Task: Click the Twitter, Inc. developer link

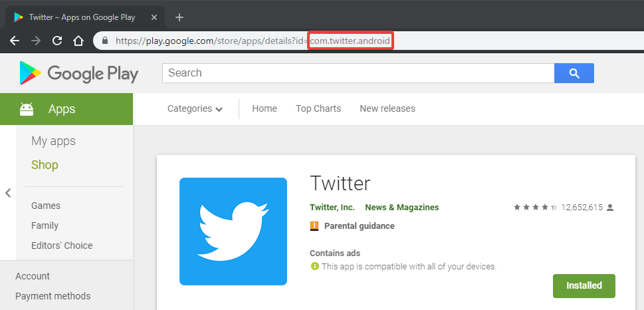Action: (332, 208)
